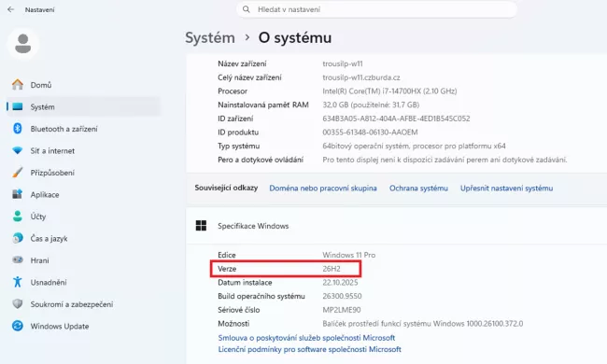Viewport: 607px width, 364px height.
Task: Click the serial number MP2LME90
Action: pyautogui.click(x=342, y=310)
